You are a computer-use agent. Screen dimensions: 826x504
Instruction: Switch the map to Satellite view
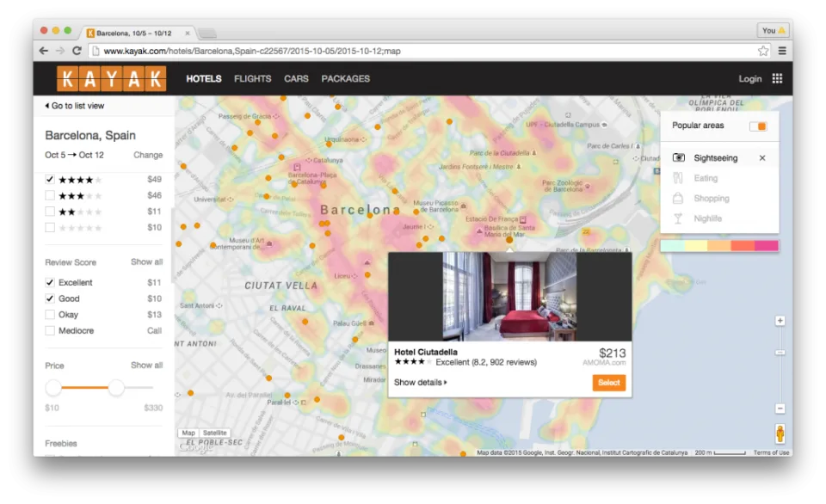214,433
